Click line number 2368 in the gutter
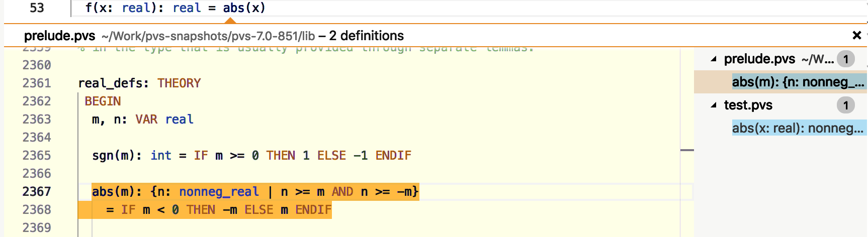868x237 pixels. point(37,209)
